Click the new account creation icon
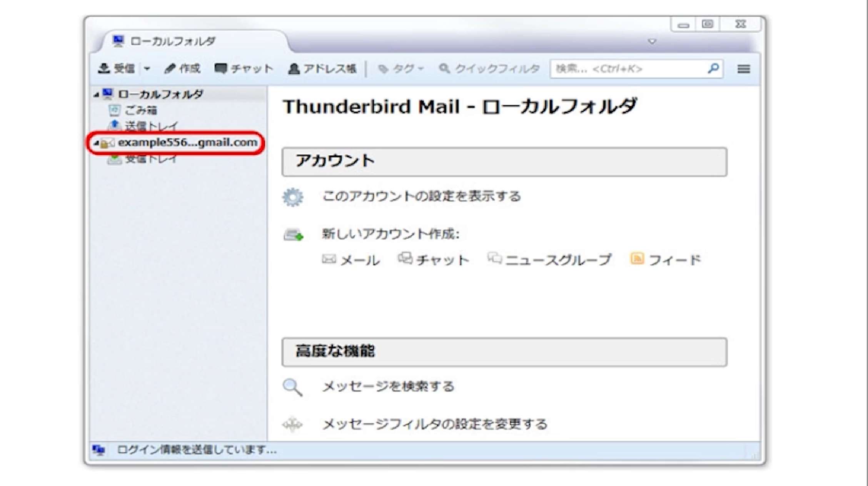This screenshot has width=868, height=486. [x=294, y=234]
